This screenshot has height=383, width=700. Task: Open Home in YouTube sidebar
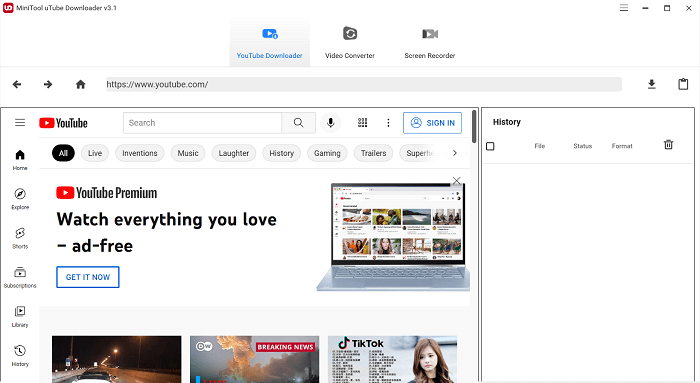click(20, 160)
